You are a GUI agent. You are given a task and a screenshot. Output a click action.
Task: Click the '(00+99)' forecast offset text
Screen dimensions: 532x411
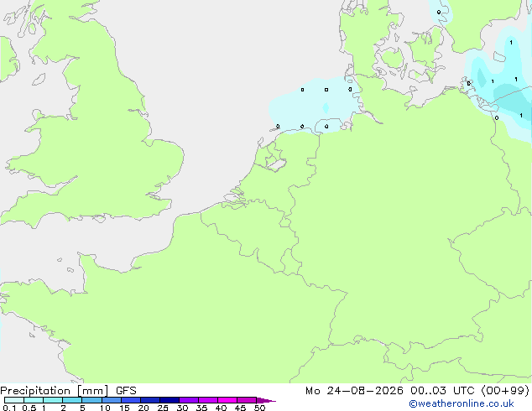(x=505, y=391)
